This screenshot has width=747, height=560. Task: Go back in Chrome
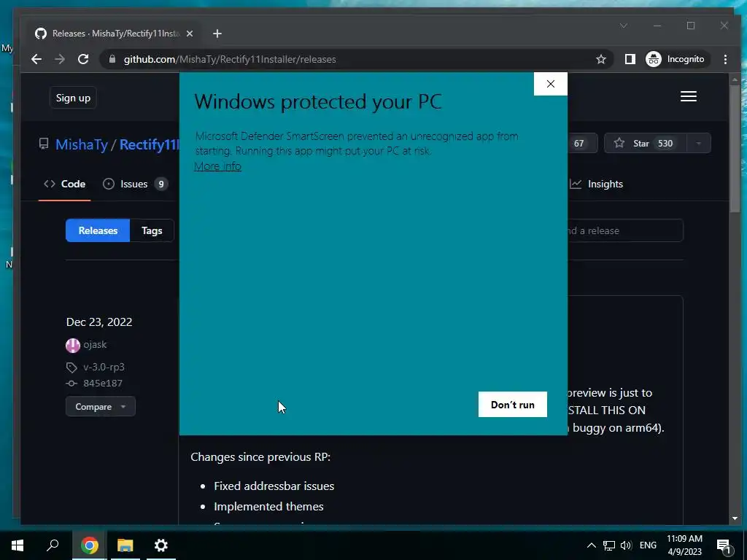coord(36,59)
